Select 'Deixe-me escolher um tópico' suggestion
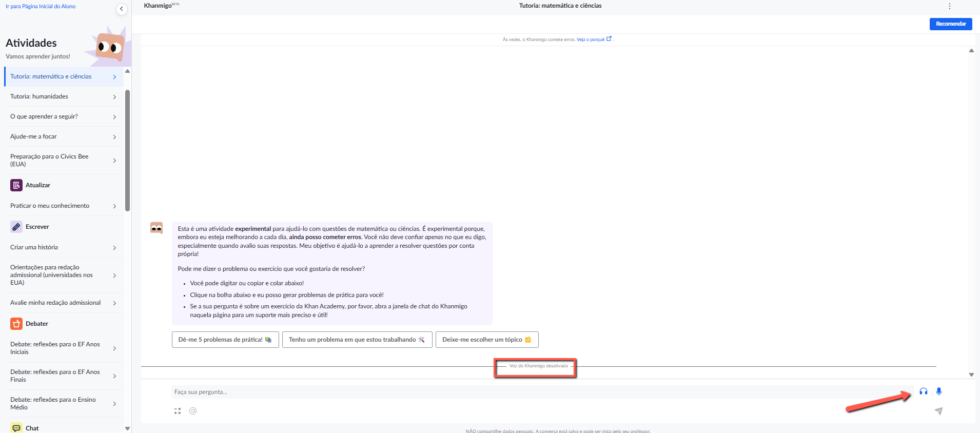 pyautogui.click(x=487, y=340)
